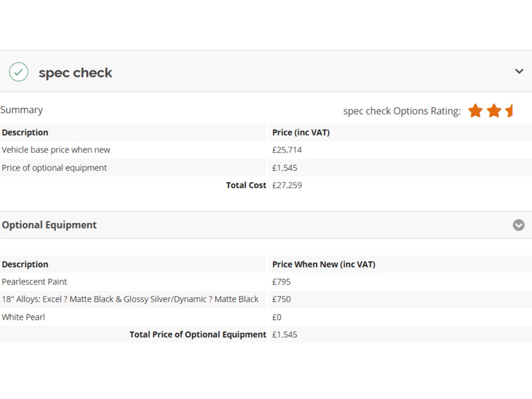Image resolution: width=532 pixels, height=399 pixels.
Task: Click the spec check heading
Action: (x=75, y=73)
